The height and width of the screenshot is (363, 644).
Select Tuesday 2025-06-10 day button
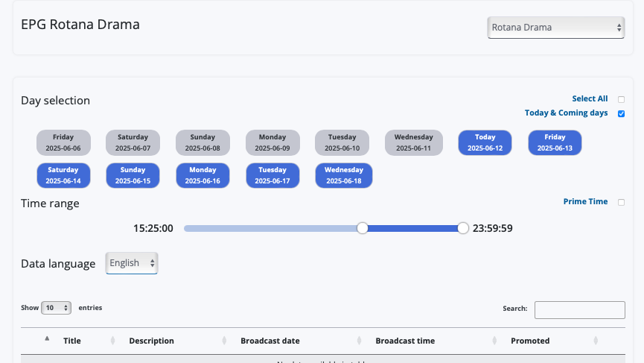click(x=342, y=142)
